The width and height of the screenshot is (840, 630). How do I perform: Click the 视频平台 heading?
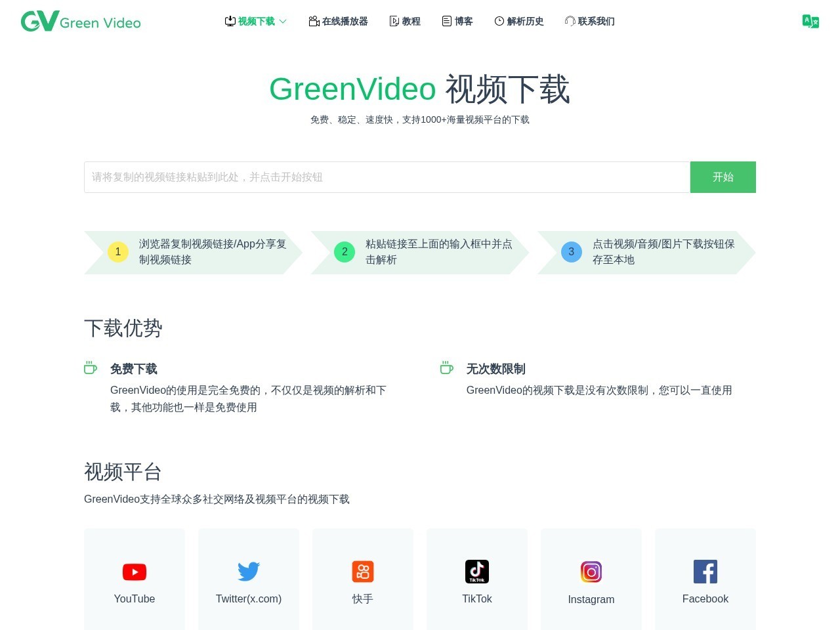pos(123,471)
